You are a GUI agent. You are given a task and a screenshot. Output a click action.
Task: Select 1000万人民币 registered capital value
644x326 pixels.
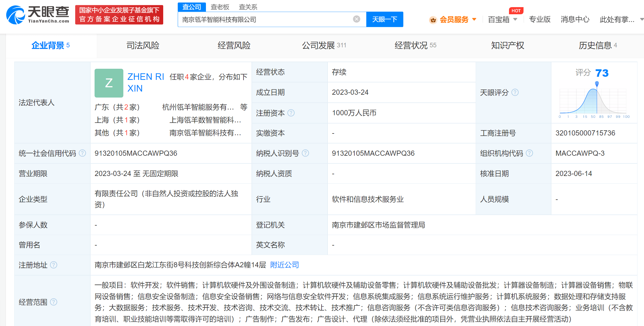(x=354, y=113)
